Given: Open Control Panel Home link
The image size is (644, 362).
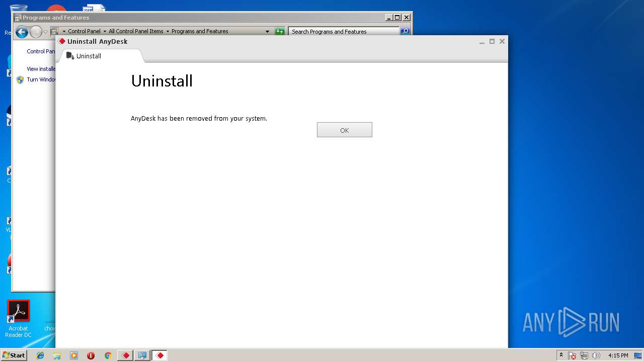Looking at the screenshot, I should tap(41, 51).
